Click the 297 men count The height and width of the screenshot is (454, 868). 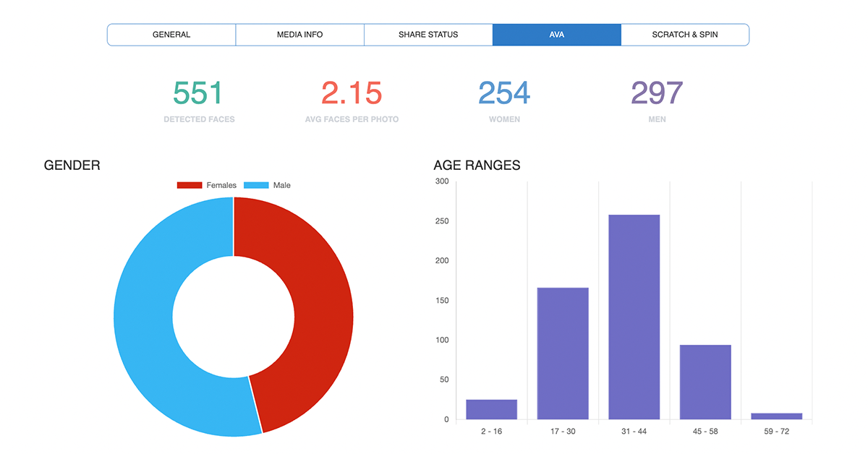[657, 93]
